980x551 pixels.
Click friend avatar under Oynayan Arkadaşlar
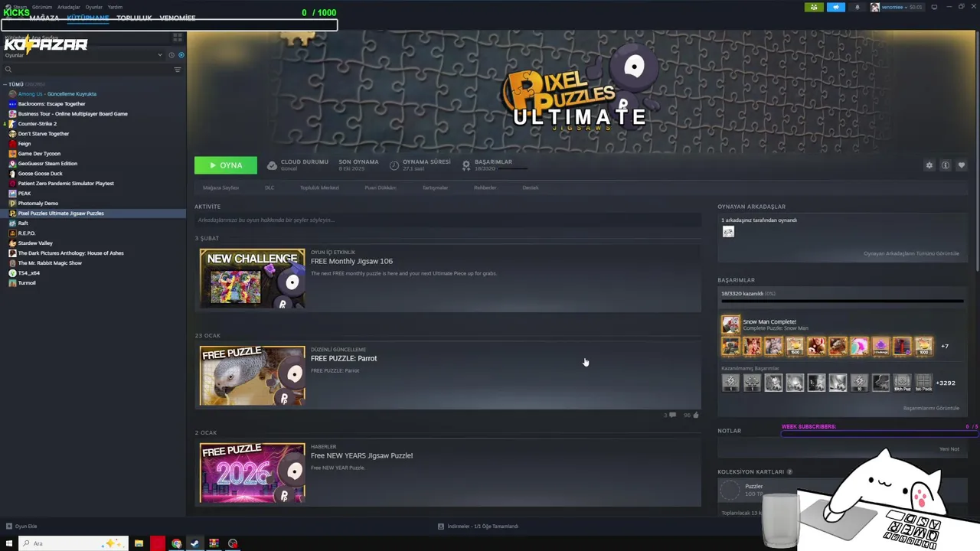[x=728, y=232]
